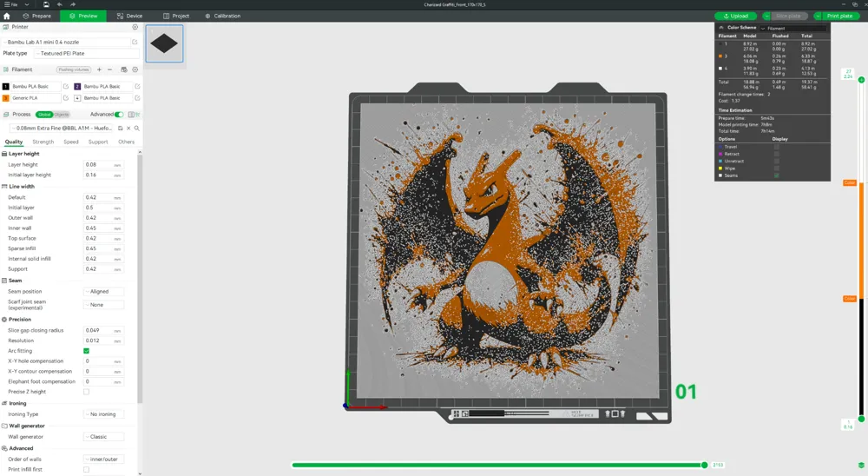
Task: Enable the Precise Z height checkbox
Action: [86, 392]
